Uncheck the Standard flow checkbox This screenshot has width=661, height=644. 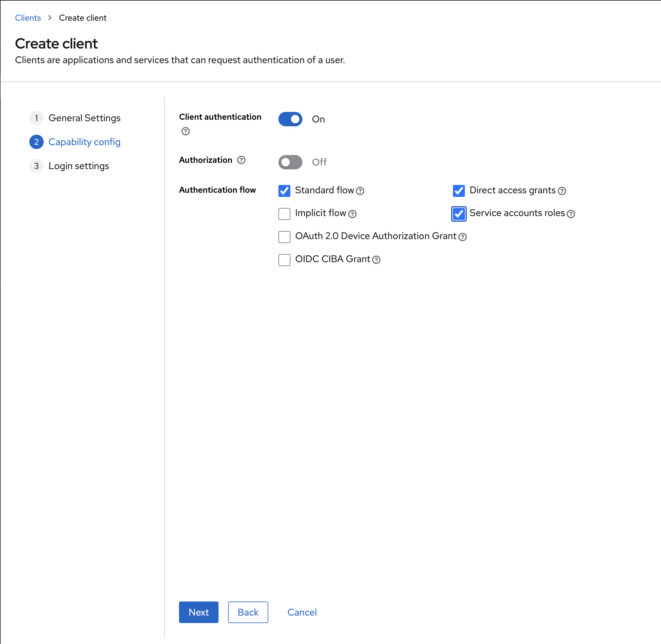click(x=284, y=191)
